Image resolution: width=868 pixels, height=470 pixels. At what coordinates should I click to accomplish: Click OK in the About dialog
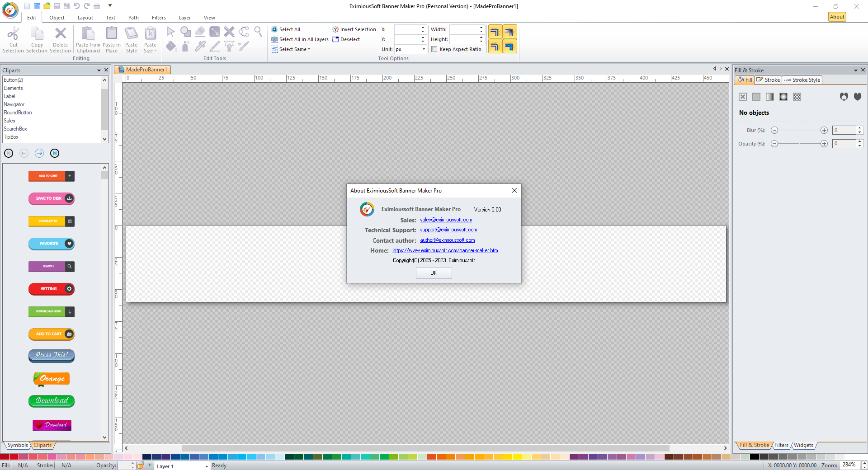click(434, 273)
